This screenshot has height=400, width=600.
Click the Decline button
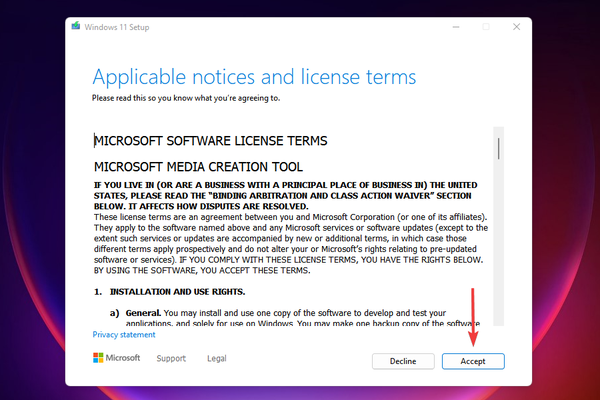[403, 361]
